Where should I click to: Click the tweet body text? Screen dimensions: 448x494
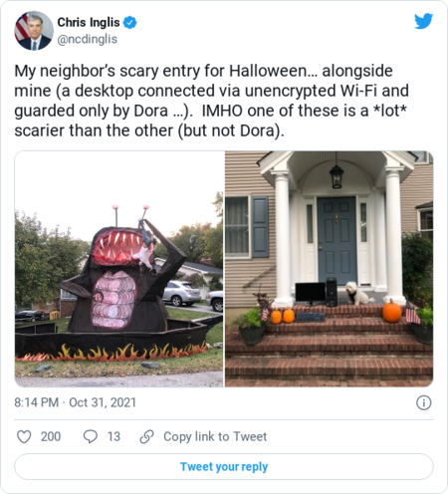point(211,101)
